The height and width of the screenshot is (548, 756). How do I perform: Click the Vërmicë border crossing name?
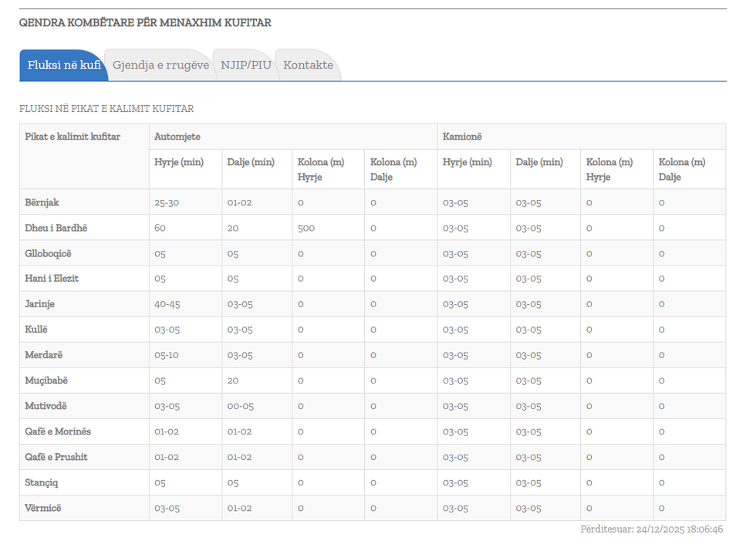click(43, 508)
